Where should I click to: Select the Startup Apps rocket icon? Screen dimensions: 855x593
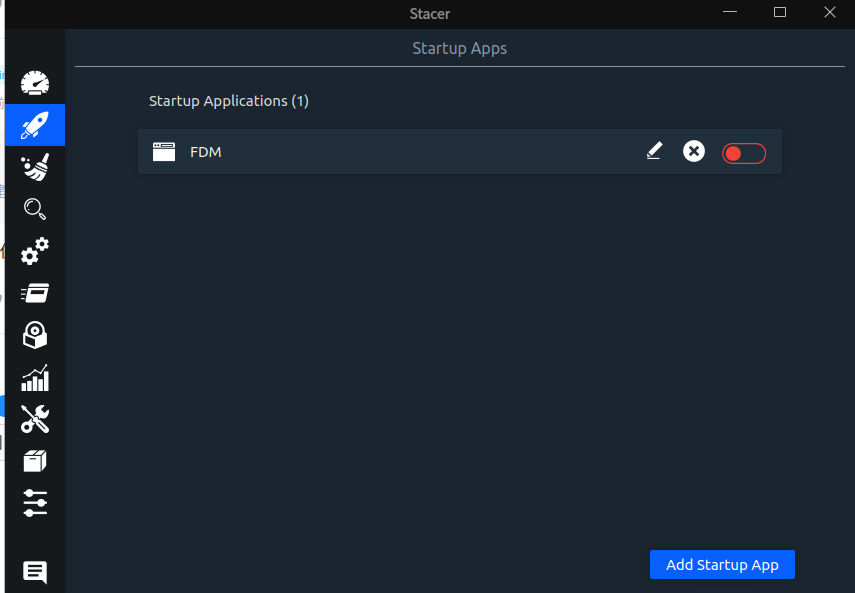tap(35, 125)
